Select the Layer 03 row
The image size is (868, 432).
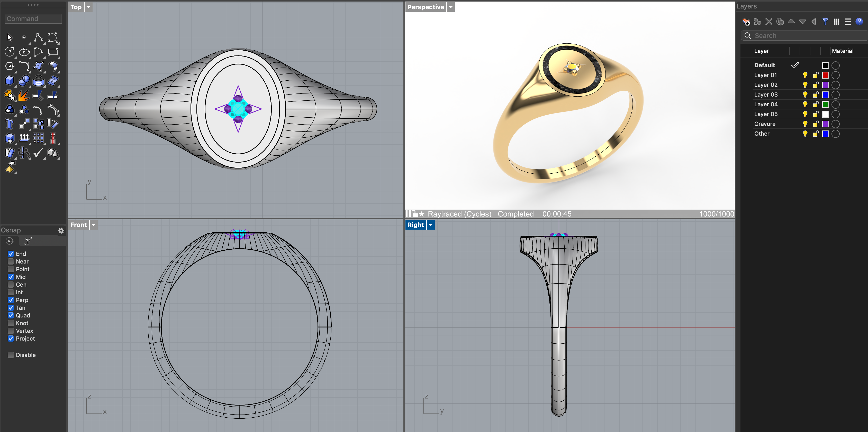[x=804, y=95]
